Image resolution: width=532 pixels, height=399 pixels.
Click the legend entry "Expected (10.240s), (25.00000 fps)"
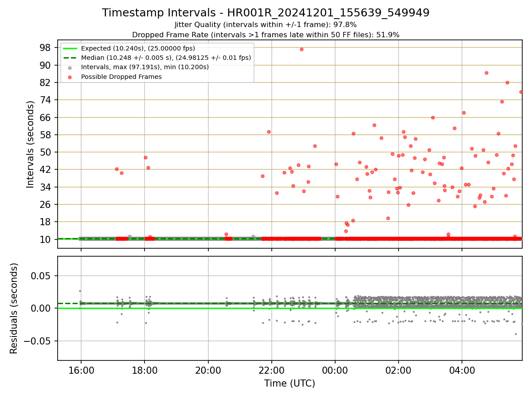coord(138,48)
